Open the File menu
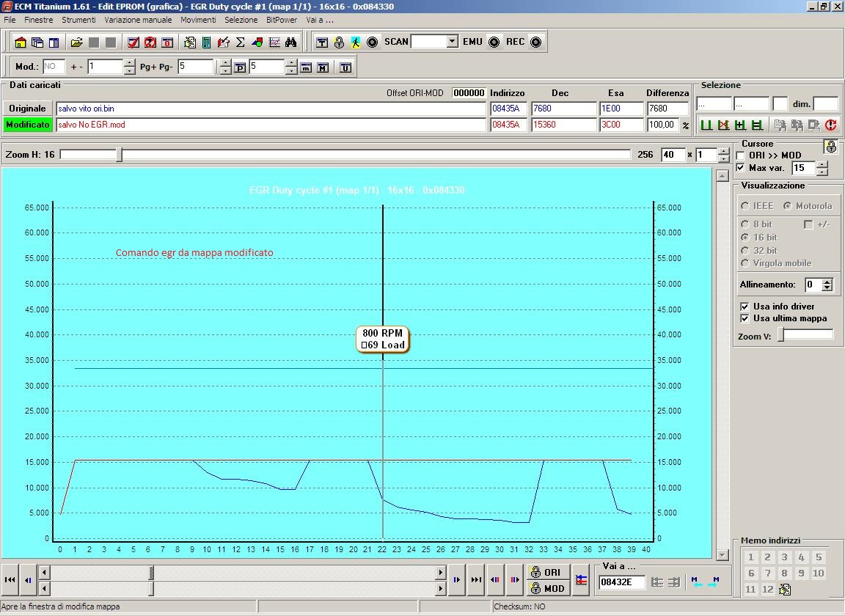Viewport: 845px width, 616px height. point(10,20)
